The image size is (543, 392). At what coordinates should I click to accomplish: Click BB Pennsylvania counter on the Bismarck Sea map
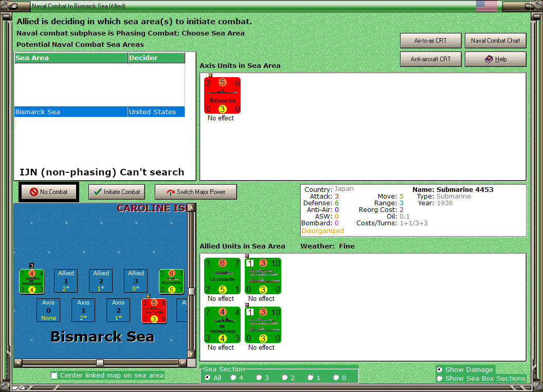31,281
